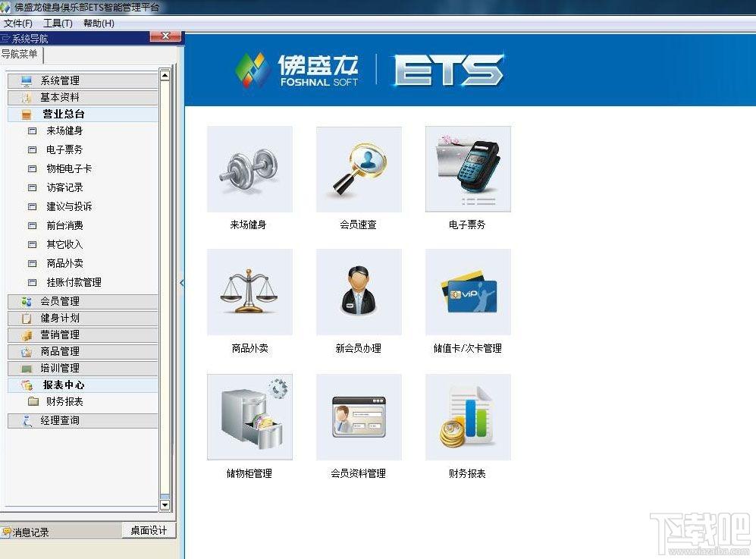756x559 pixels.
Task: Open 储物柜管理 cabinet icon
Action: 249,416
